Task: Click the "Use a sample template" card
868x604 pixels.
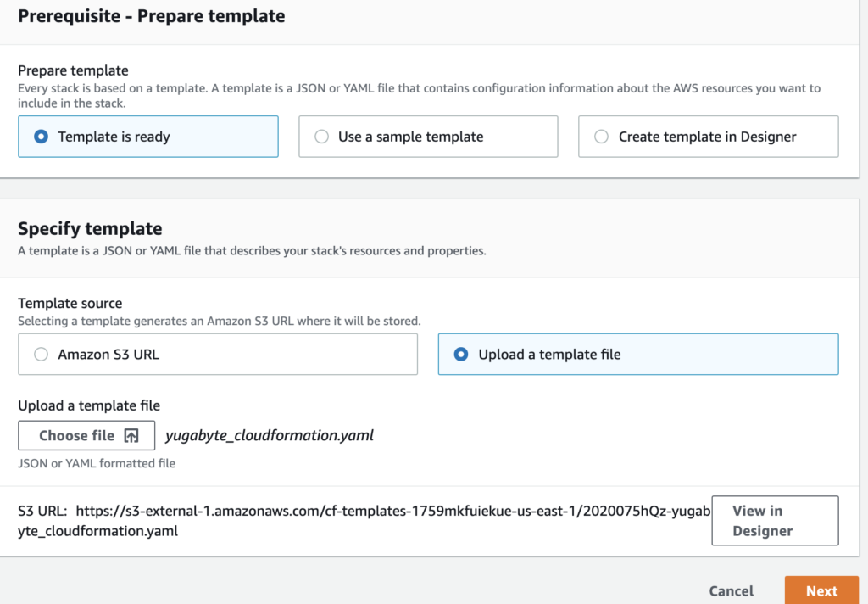Action: (428, 137)
